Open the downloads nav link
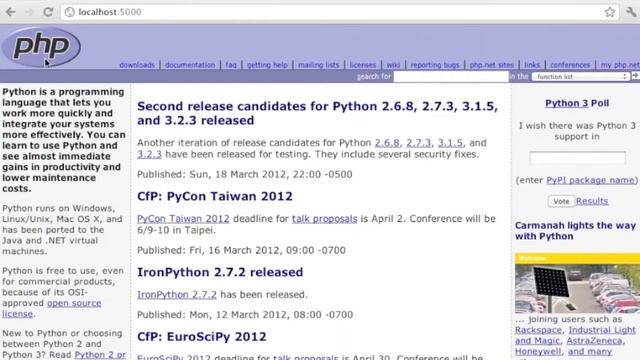 (x=137, y=65)
